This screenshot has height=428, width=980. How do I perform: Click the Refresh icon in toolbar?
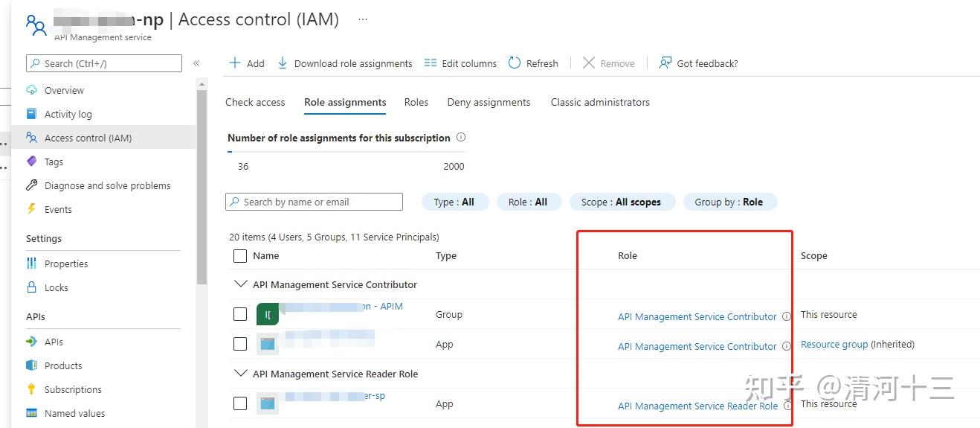(x=515, y=63)
